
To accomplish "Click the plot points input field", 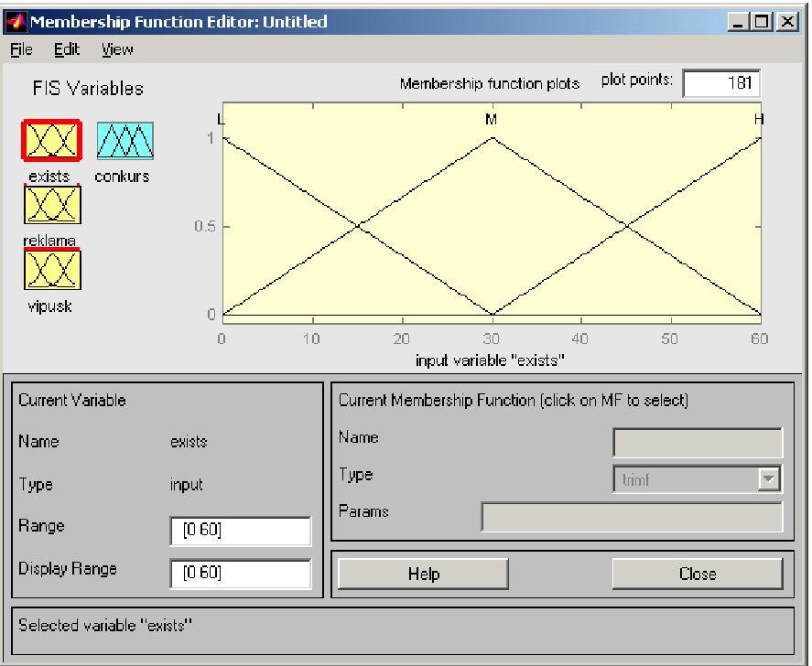I will 721,83.
